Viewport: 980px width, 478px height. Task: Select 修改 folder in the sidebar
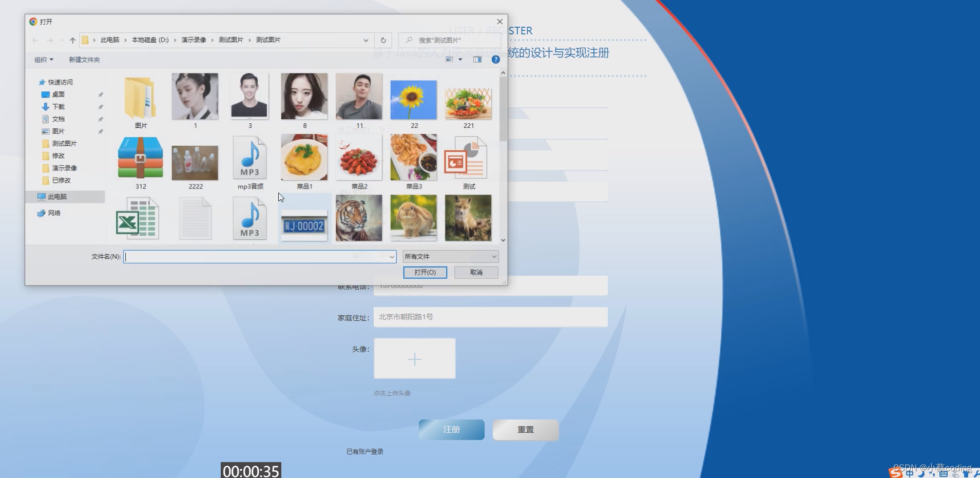(x=58, y=156)
